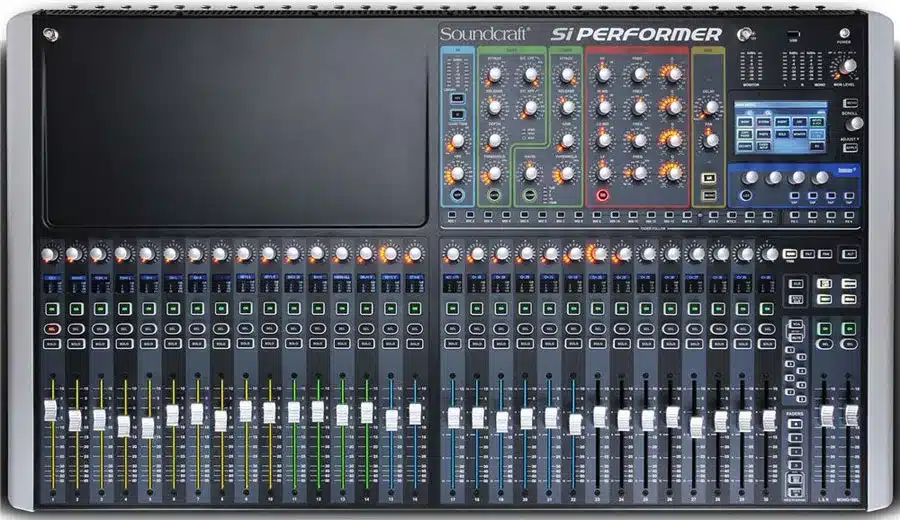Toggle the round GATE in button

click(x=494, y=195)
